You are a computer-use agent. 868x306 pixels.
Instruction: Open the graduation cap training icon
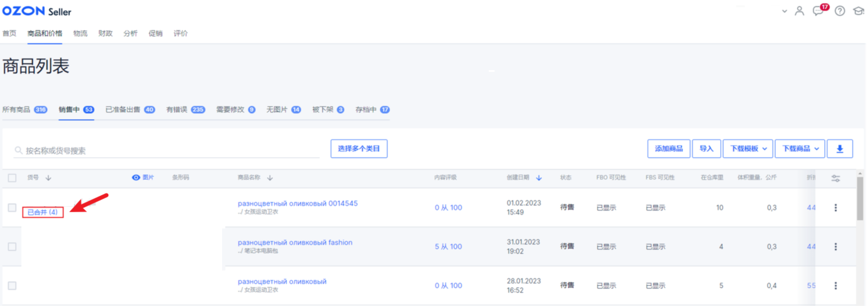pyautogui.click(x=858, y=11)
